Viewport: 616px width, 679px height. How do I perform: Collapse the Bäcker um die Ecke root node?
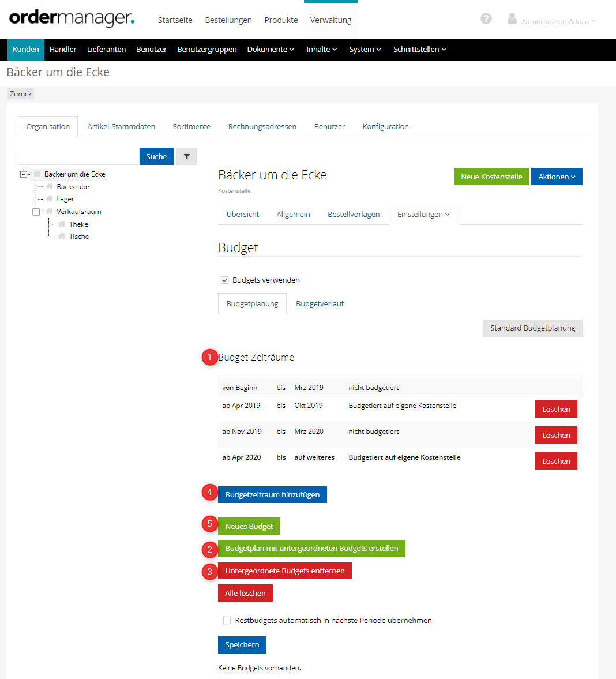[24, 174]
